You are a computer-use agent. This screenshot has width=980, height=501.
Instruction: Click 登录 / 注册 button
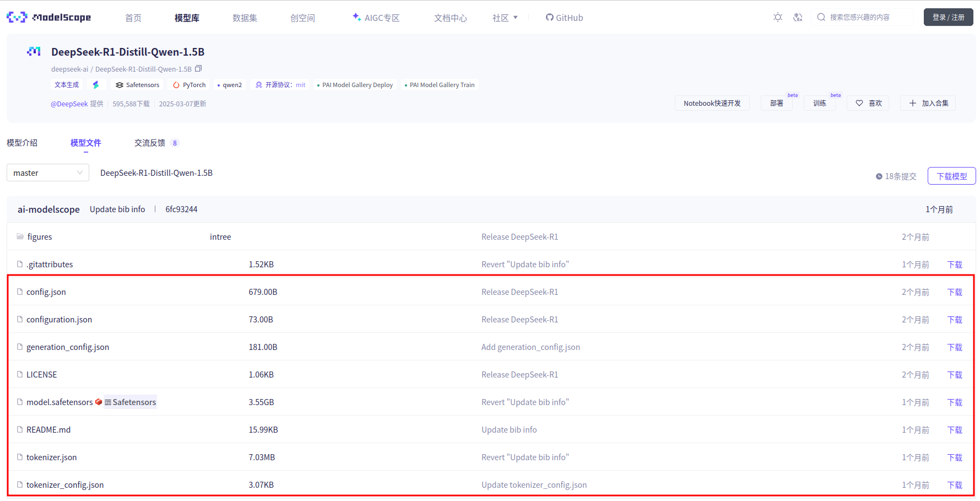pyautogui.click(x=948, y=17)
